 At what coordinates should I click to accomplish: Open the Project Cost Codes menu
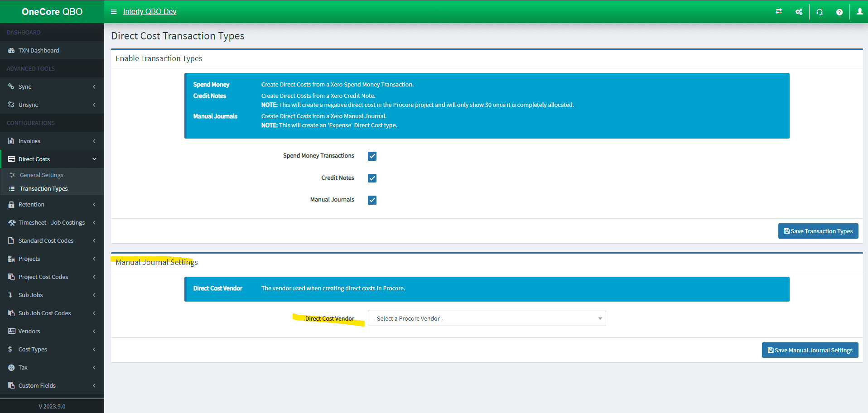coord(52,277)
